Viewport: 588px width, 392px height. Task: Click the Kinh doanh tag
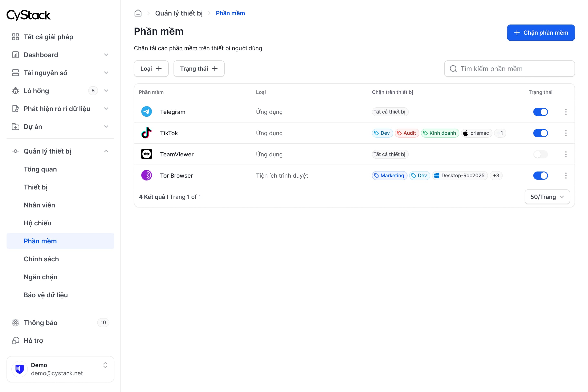pos(440,133)
